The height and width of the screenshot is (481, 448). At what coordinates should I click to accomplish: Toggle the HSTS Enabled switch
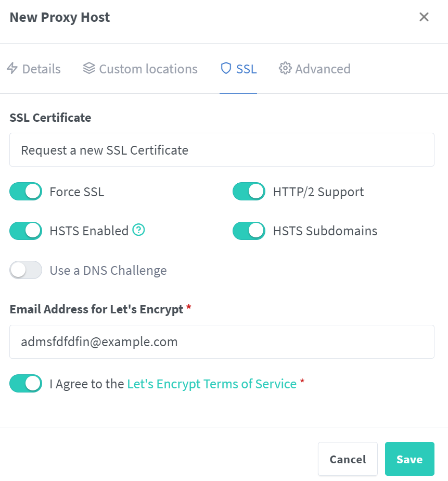[x=26, y=231]
